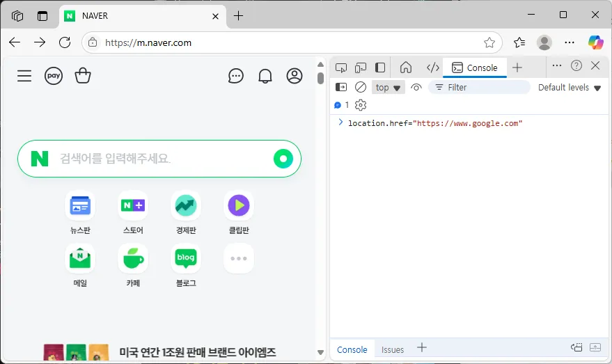Click the location.href console input line
Screen dimensions: 612x364
[434, 123]
